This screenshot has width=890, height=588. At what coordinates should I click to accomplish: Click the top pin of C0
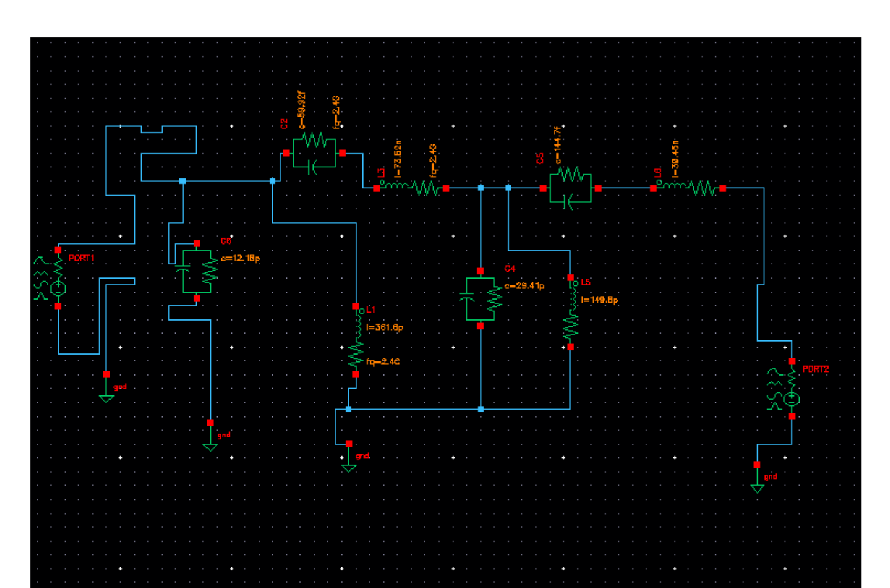196,243
